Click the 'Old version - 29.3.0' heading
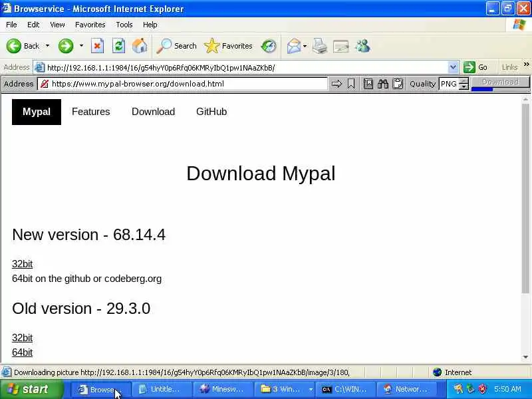 (x=81, y=309)
